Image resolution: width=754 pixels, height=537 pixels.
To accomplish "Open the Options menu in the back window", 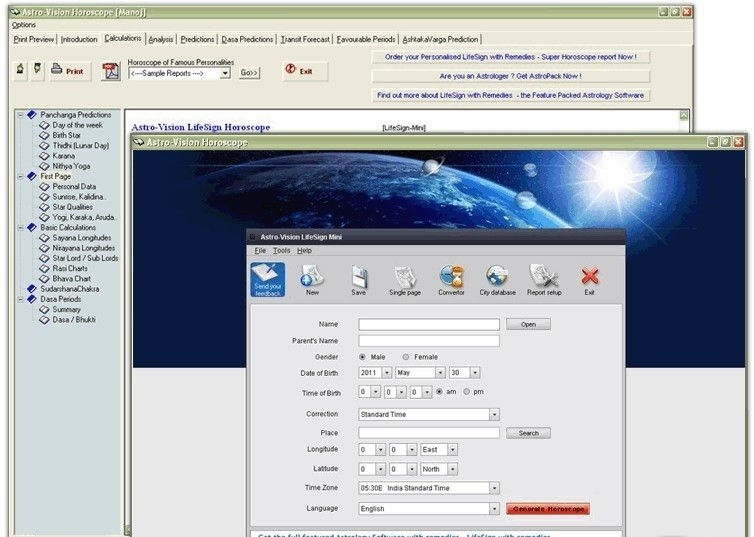I will (24, 25).
